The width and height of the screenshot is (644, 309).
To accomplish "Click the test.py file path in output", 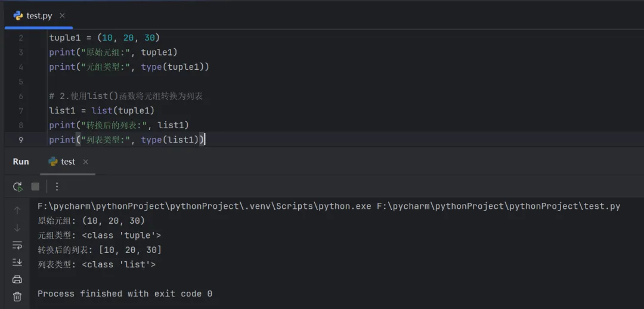I will 498,206.
